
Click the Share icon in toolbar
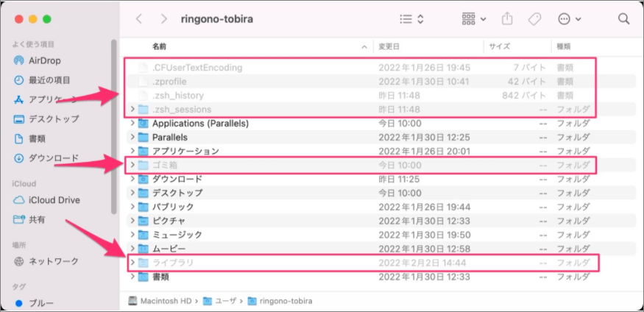(x=508, y=18)
